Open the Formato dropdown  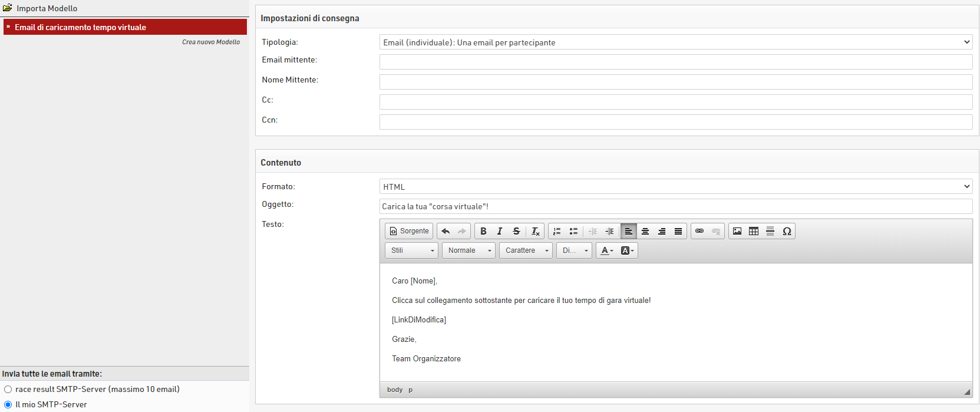pos(675,187)
